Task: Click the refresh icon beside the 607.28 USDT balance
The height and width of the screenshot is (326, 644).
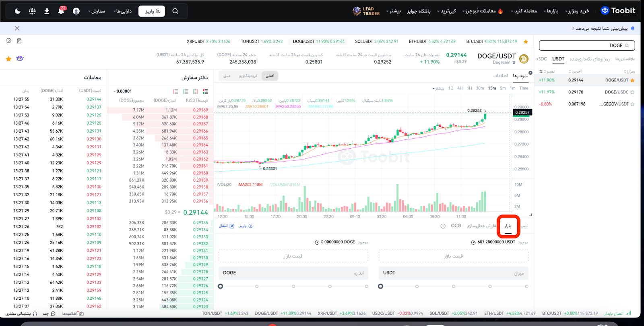Action: pos(473,242)
